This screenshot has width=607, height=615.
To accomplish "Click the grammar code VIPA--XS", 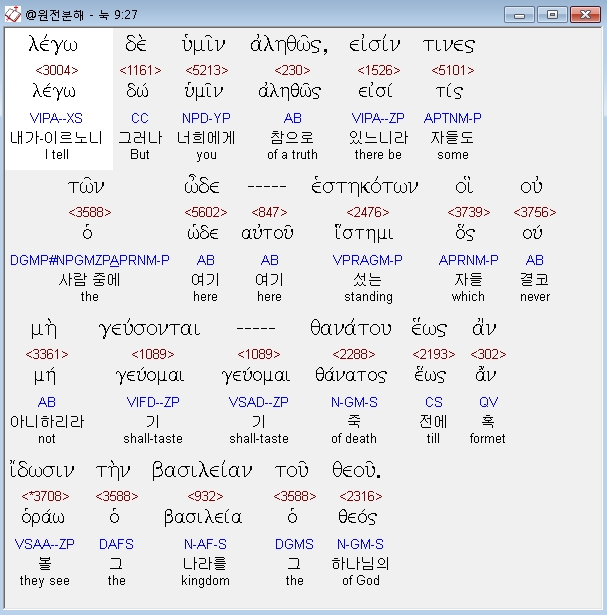I will [x=56, y=118].
